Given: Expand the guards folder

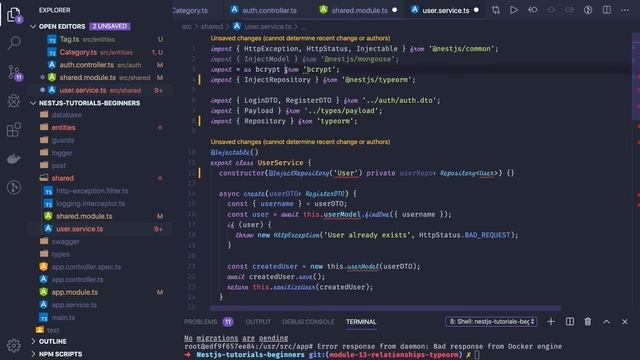Looking at the screenshot, I should click(62, 140).
